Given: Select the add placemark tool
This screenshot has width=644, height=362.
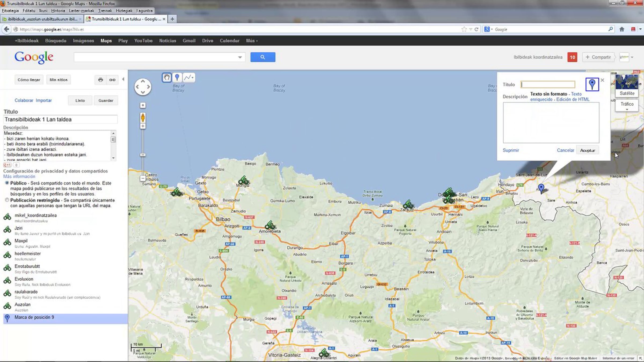Looking at the screenshot, I should point(177,78).
